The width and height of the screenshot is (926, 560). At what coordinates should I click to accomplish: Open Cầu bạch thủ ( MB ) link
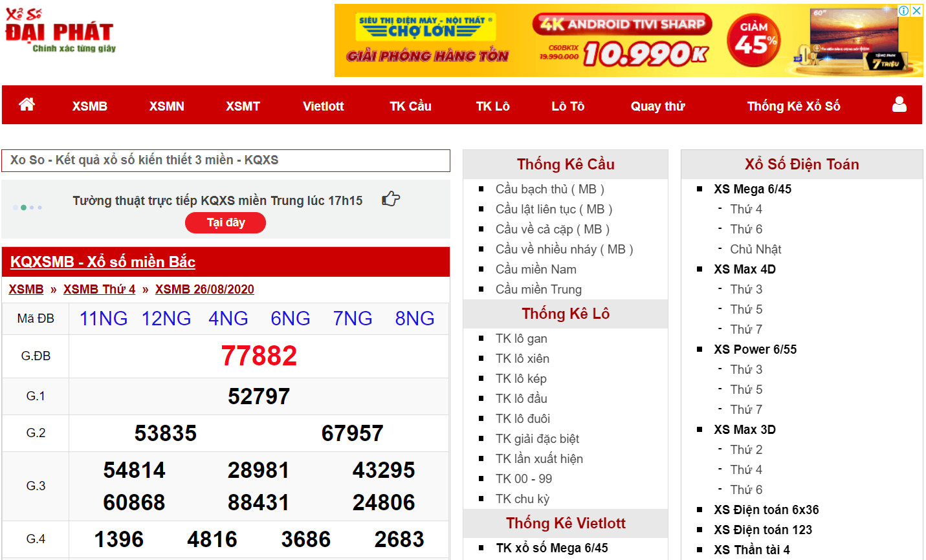tap(549, 189)
